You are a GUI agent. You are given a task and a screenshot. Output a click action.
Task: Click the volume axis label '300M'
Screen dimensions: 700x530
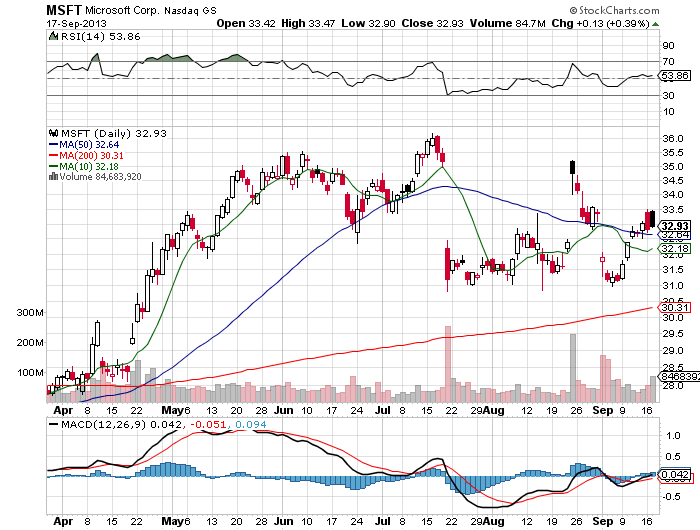[30, 313]
